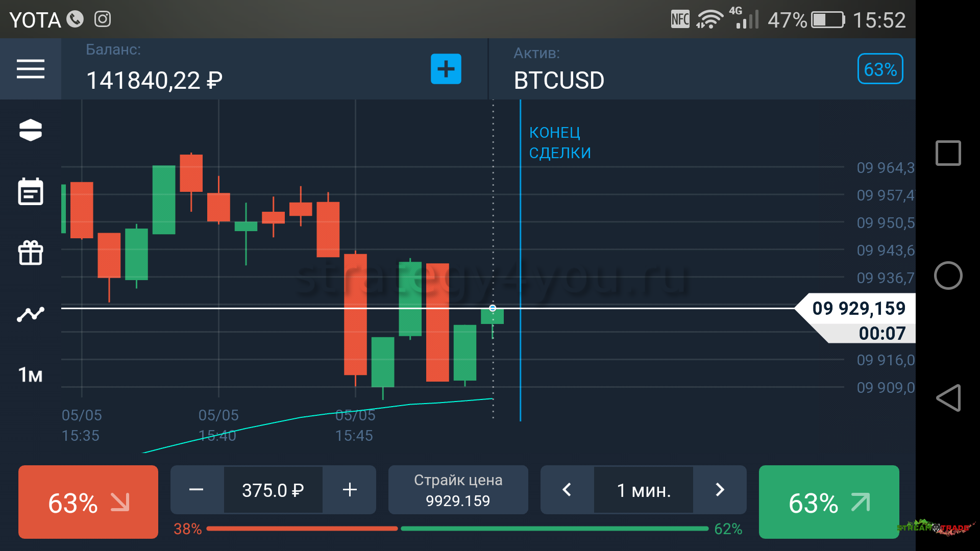Tap the blue plus deposit button
The height and width of the screenshot is (551, 980).
pyautogui.click(x=446, y=69)
